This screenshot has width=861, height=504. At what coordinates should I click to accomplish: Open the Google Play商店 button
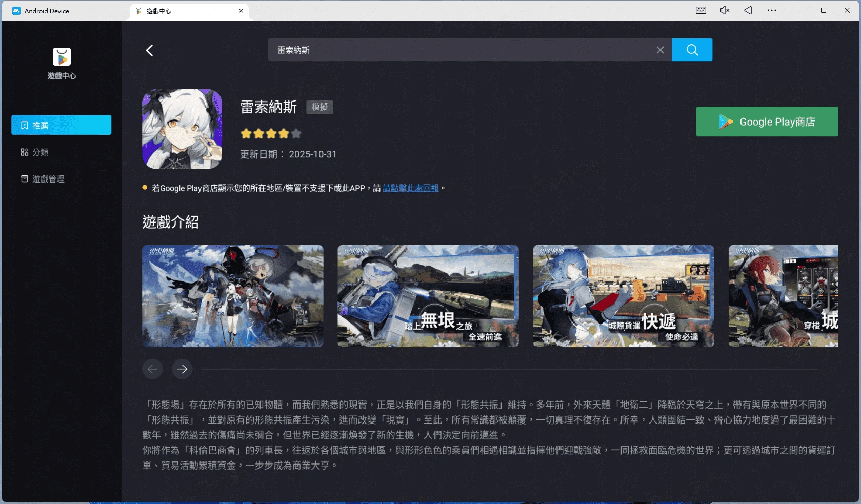(x=767, y=122)
